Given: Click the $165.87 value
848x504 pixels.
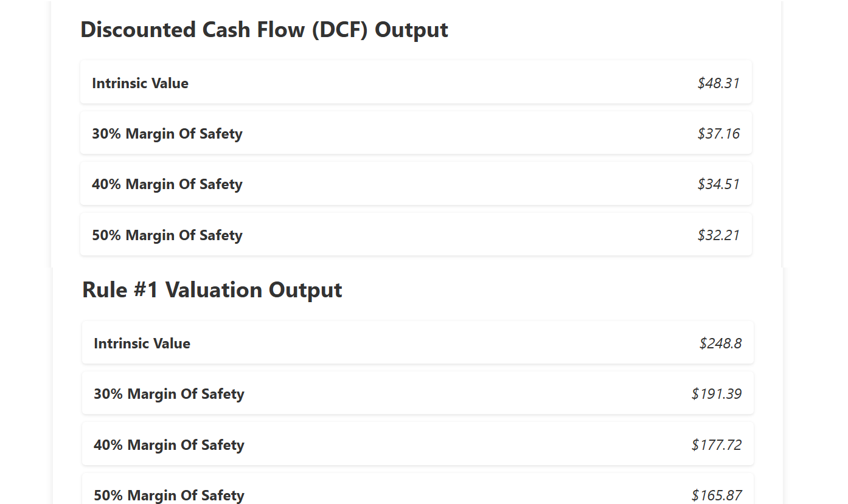Looking at the screenshot, I should point(717,495).
